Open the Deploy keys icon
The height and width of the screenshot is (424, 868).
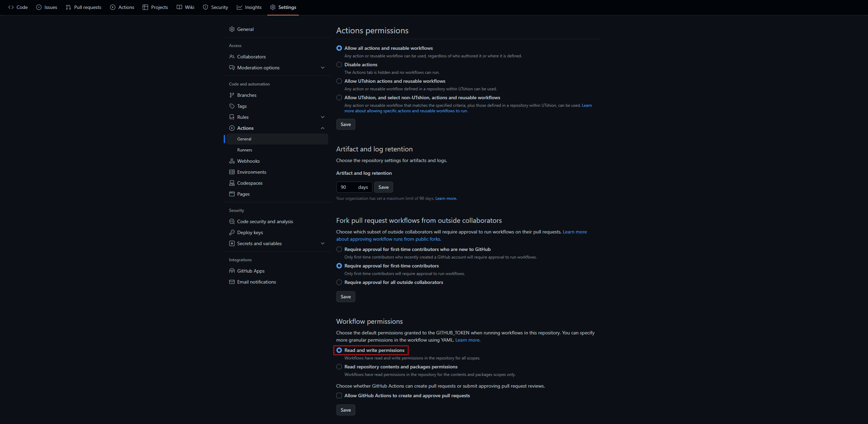point(232,232)
